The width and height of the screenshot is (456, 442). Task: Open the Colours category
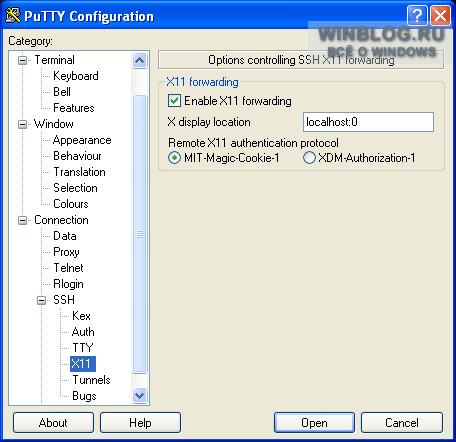click(71, 204)
